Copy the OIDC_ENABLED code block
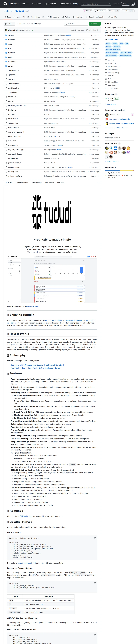This screenshot has height=644, width=138. pos(95,635)
